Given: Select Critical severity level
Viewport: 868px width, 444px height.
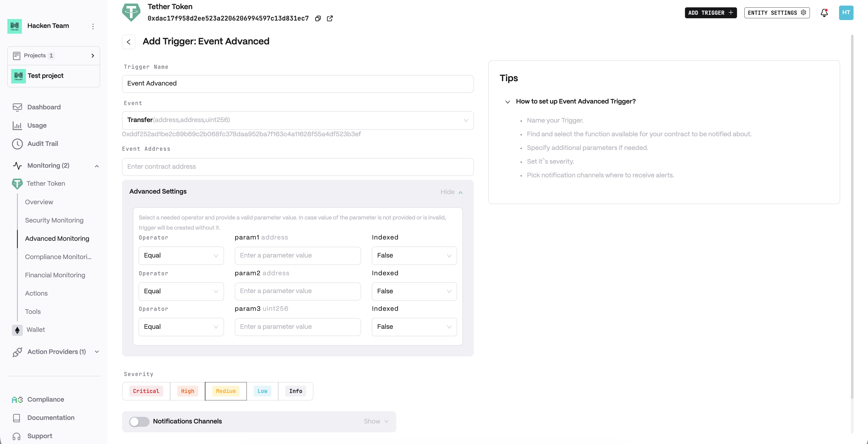Looking at the screenshot, I should 146,391.
